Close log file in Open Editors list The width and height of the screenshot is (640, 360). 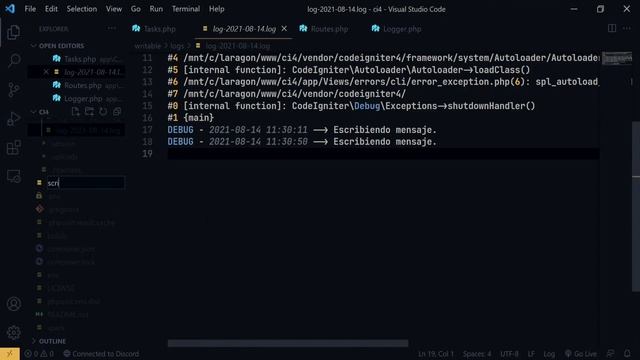coord(46,72)
